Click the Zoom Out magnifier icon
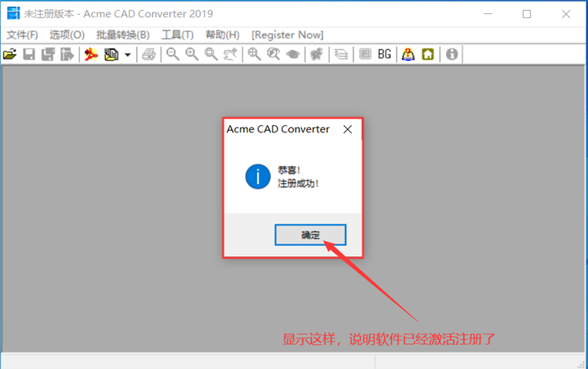Image resolution: width=588 pixels, height=369 pixels. pos(172,54)
